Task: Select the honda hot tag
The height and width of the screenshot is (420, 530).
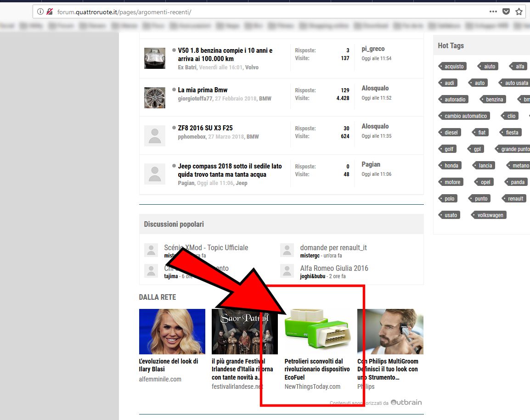Action: click(x=450, y=166)
